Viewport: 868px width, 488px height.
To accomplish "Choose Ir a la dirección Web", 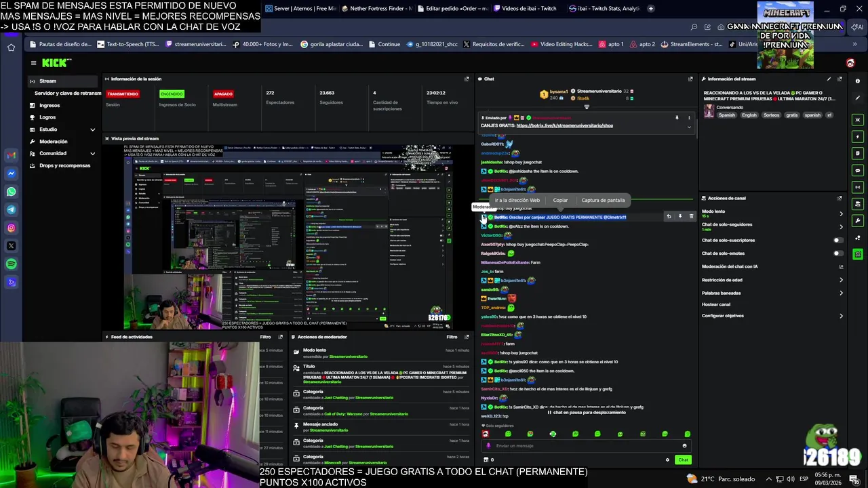I will (x=517, y=200).
